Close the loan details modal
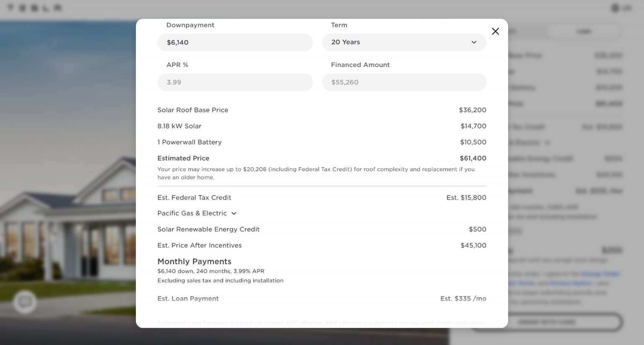 tap(495, 31)
